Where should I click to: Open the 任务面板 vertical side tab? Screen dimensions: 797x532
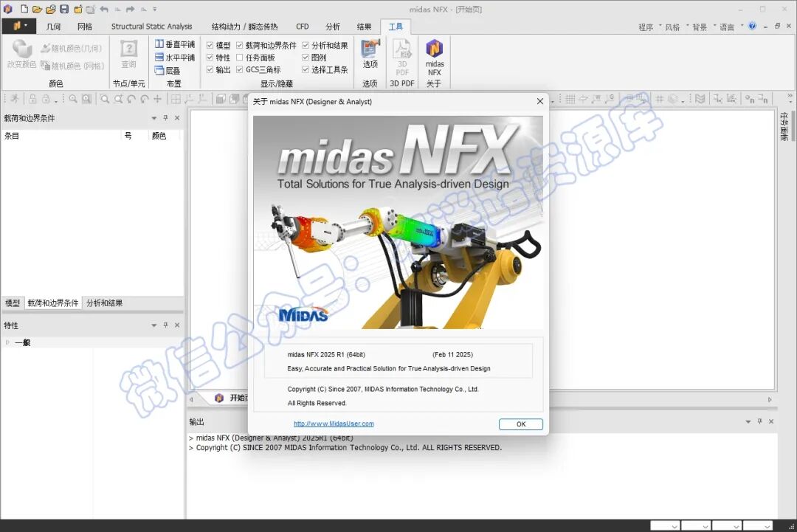(784, 126)
